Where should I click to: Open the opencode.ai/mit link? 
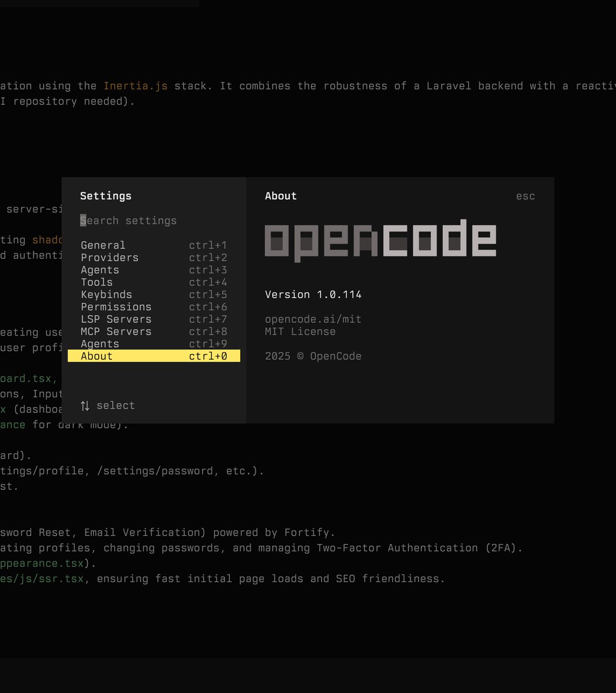313,319
